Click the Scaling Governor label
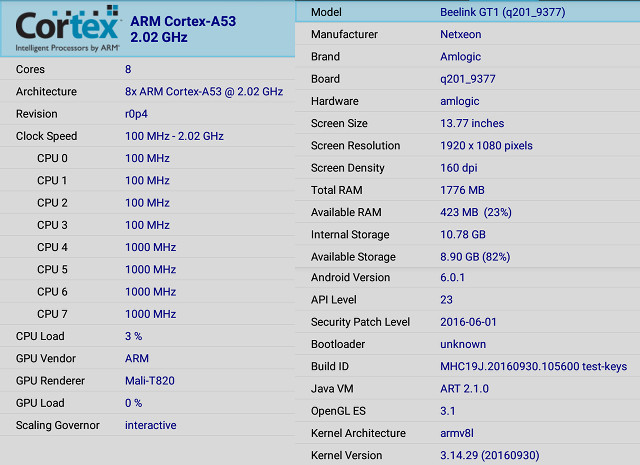Screen dimensions: 640x465 click(x=58, y=425)
